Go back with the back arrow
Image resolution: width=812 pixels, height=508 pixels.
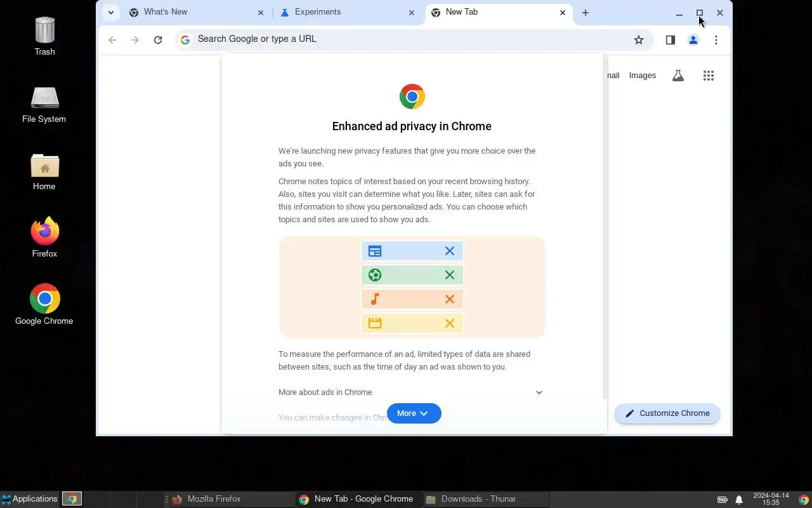click(x=112, y=40)
